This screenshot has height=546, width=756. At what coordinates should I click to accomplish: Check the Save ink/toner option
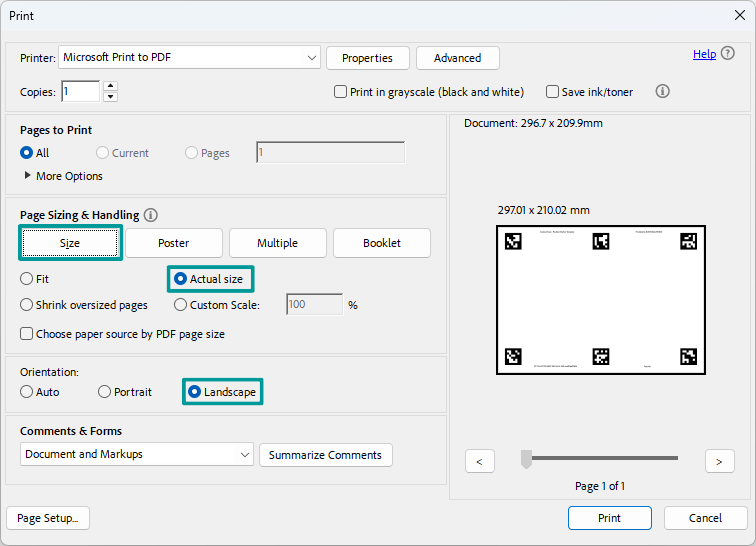point(553,92)
